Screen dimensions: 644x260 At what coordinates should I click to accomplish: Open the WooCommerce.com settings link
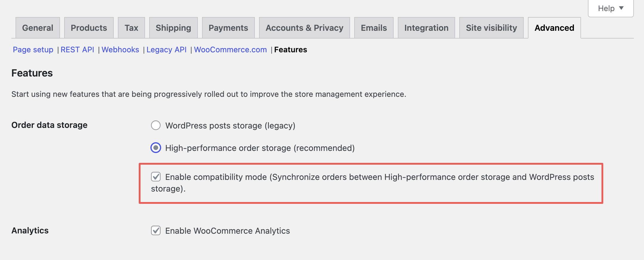pyautogui.click(x=230, y=50)
